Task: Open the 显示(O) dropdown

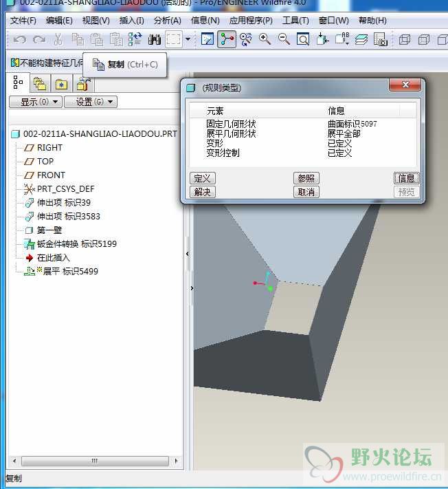Action: pyautogui.click(x=36, y=102)
